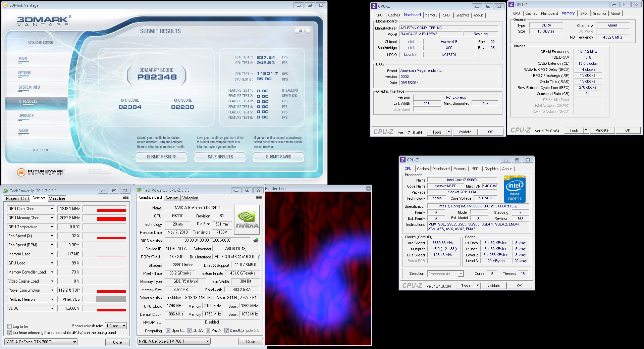The width and height of the screenshot is (644, 349).
Task: Click the grey PerfCap Reason indicator bar
Action: (x=111, y=299)
